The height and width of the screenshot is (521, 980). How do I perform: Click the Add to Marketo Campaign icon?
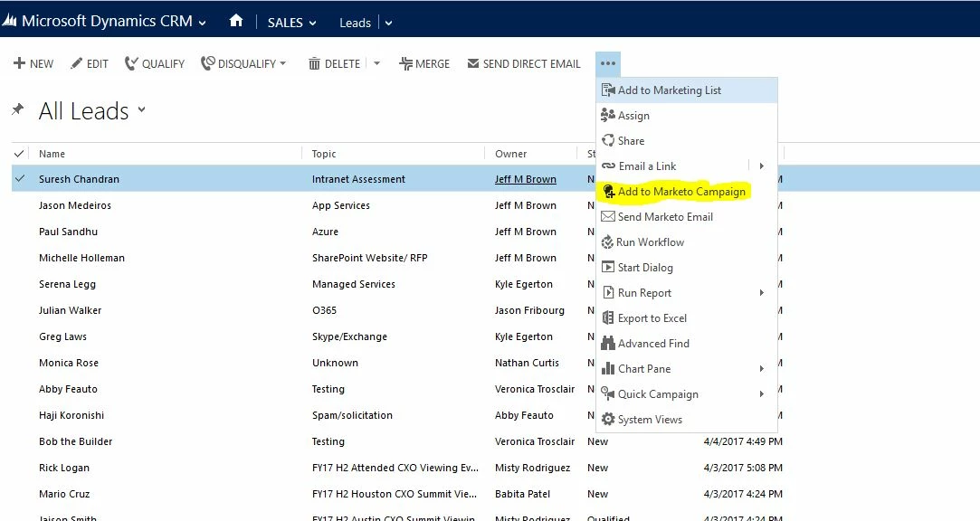(608, 192)
